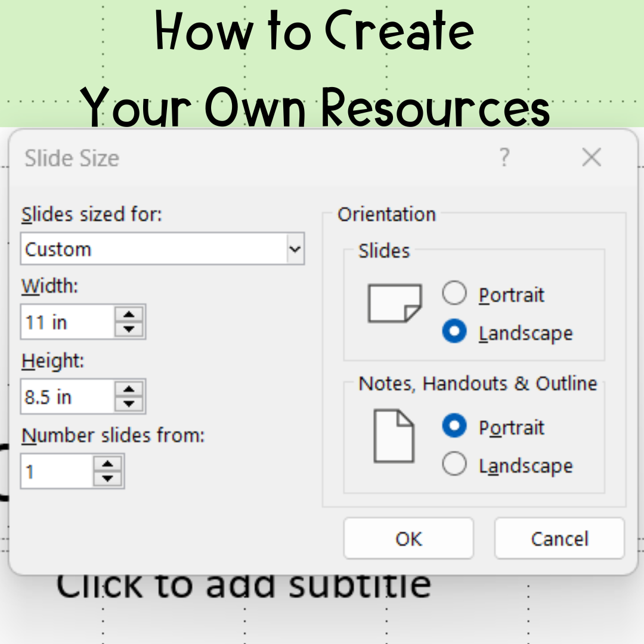The height and width of the screenshot is (644, 644).
Task: Close the Slide Size dialog with the X
Action: point(592,157)
